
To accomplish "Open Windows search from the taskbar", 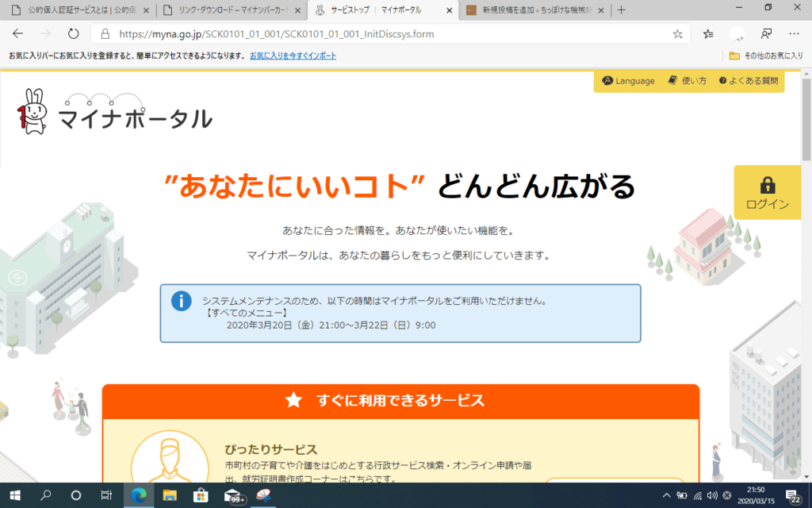I will click(x=45, y=495).
